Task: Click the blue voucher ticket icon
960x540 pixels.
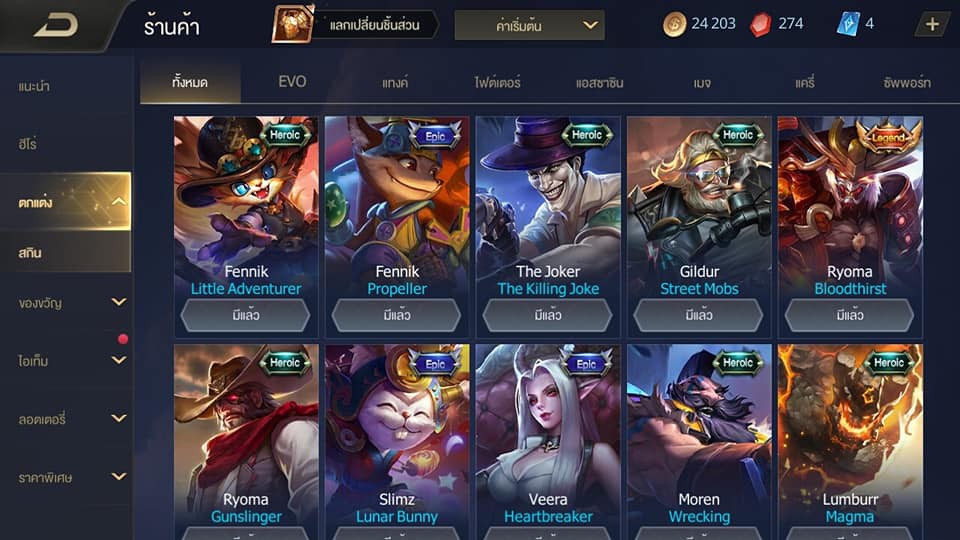Action: [848, 24]
